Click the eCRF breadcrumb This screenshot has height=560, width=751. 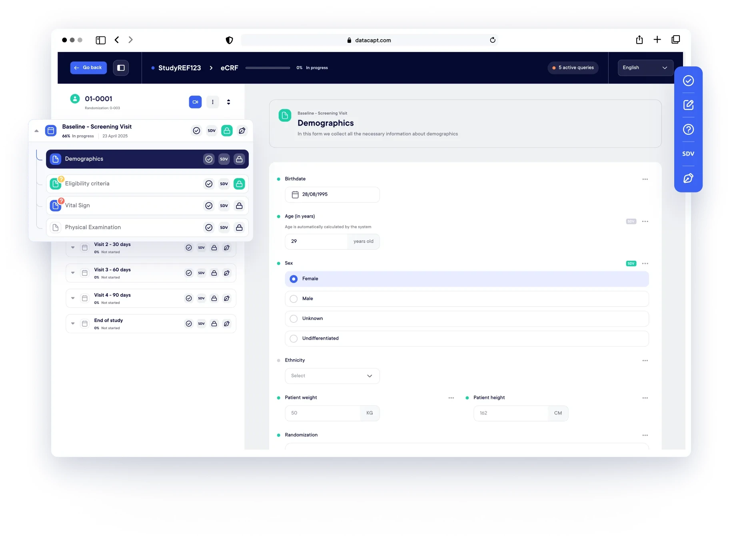point(229,68)
